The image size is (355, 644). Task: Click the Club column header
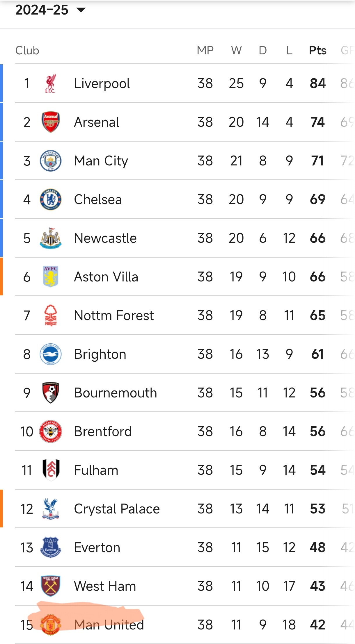coord(27,50)
